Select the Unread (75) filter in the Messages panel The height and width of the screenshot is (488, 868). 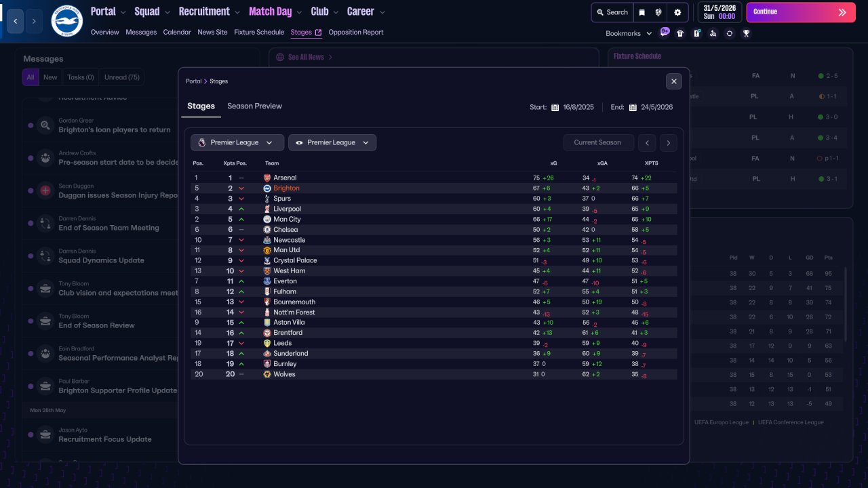pyautogui.click(x=122, y=77)
